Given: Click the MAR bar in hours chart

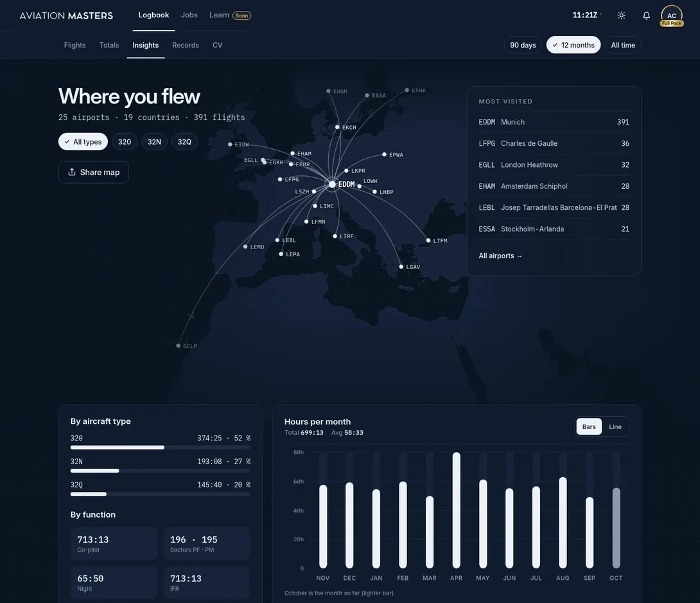Looking at the screenshot, I should pyautogui.click(x=430, y=532).
